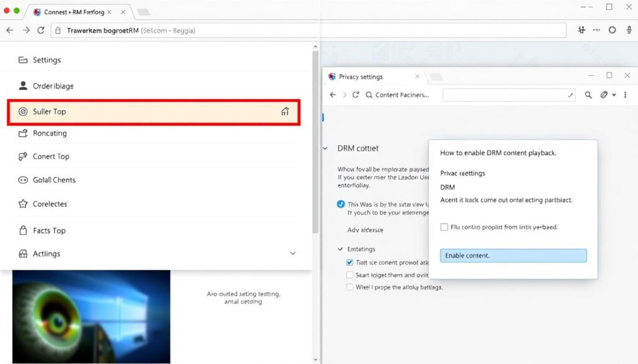
Task: Enable the Seart toiget them checkbox
Action: (x=350, y=274)
